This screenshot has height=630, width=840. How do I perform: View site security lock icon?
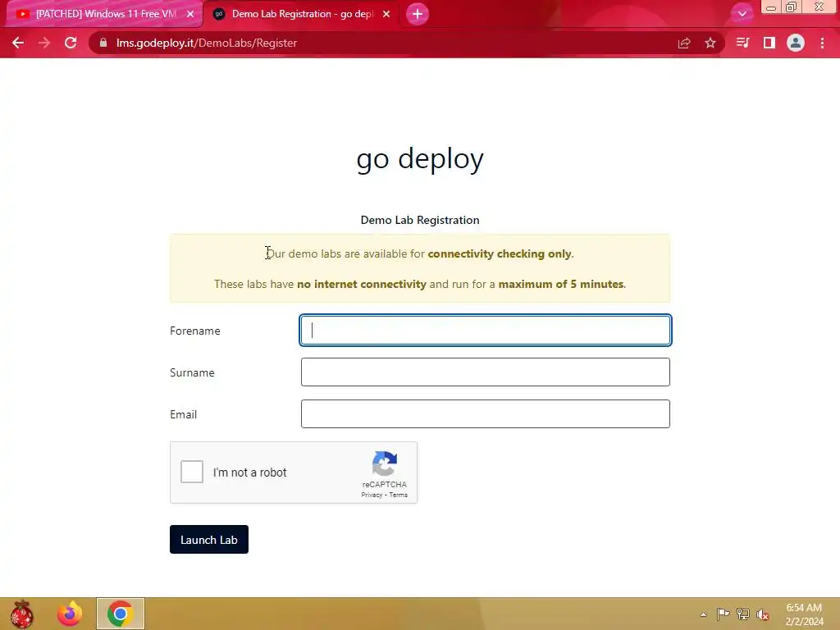[x=103, y=43]
